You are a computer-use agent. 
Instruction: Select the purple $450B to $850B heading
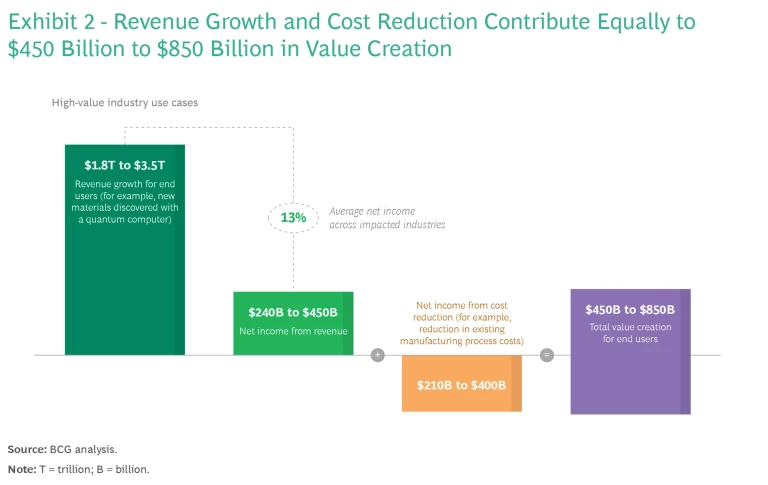coord(630,310)
